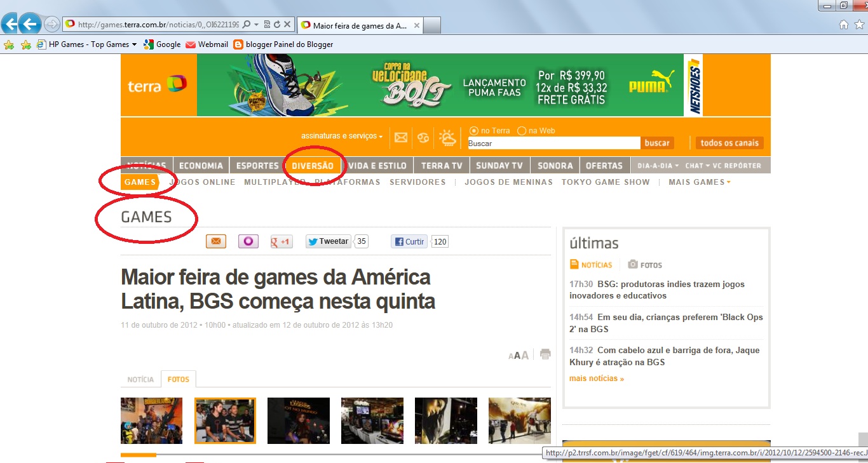The height and width of the screenshot is (463, 868).
Task: Select the 'na Web' search radio button
Action: click(x=522, y=131)
